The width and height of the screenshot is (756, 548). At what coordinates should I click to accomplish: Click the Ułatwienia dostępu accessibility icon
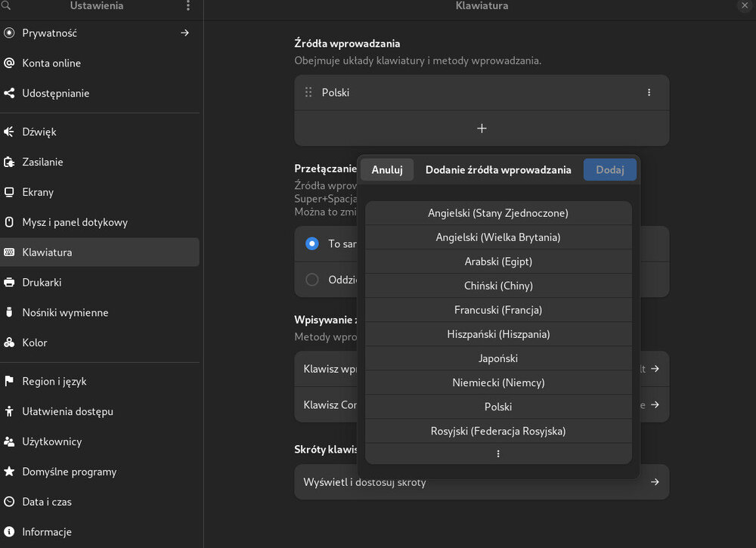pyautogui.click(x=9, y=412)
